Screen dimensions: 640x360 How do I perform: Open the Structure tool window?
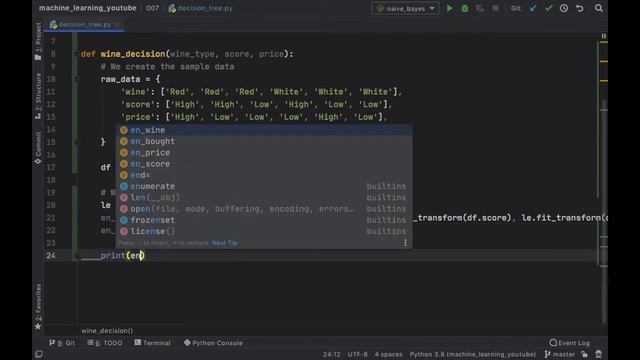(x=38, y=96)
